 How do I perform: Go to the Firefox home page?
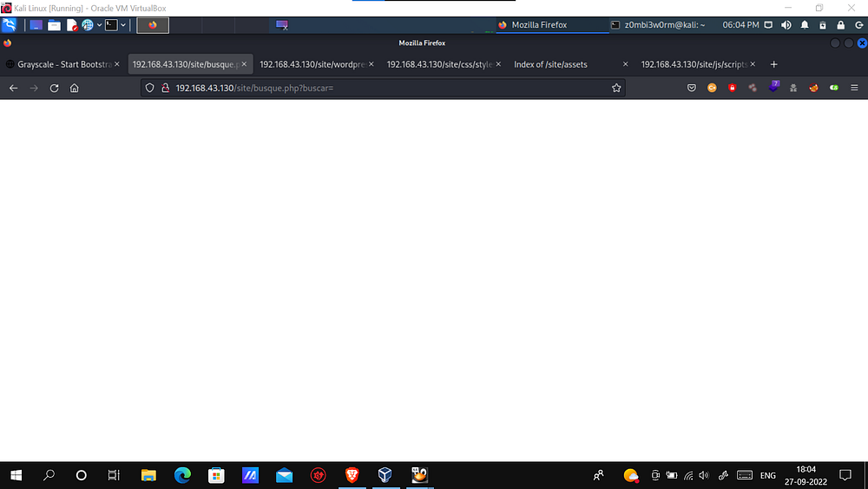click(x=75, y=88)
